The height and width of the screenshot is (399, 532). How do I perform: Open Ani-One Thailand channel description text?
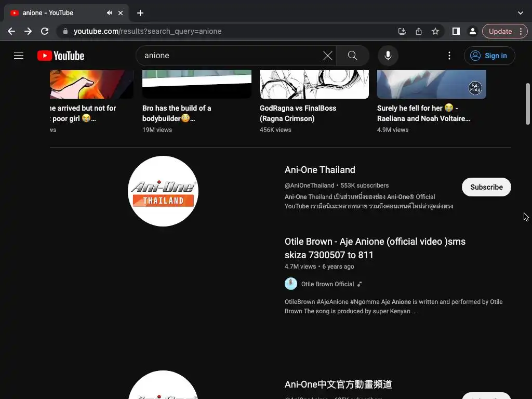369,201
